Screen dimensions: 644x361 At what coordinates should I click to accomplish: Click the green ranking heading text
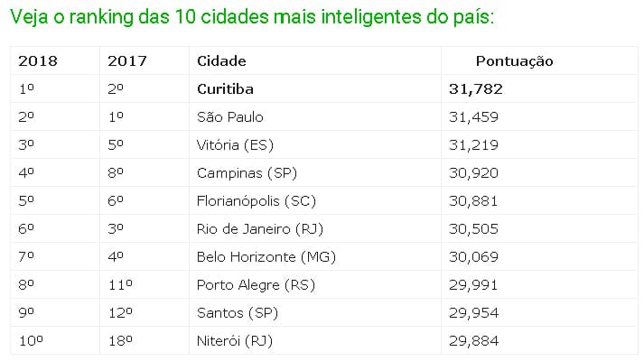pos(252,17)
